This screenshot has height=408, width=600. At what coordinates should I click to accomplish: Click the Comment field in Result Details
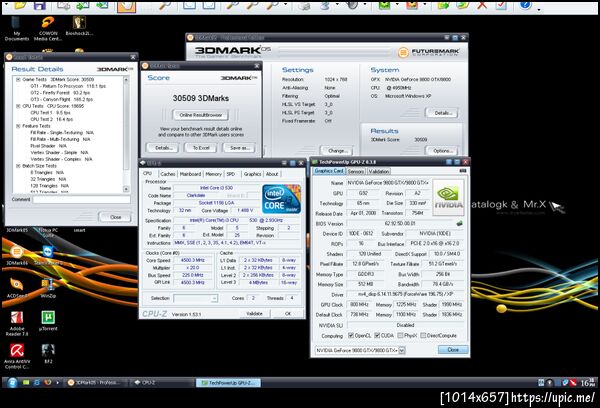[82, 199]
